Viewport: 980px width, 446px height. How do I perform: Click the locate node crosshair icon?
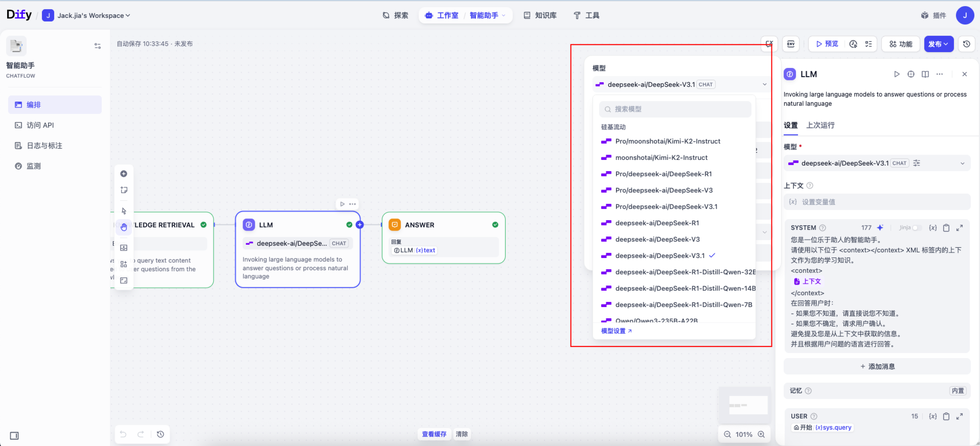click(911, 74)
